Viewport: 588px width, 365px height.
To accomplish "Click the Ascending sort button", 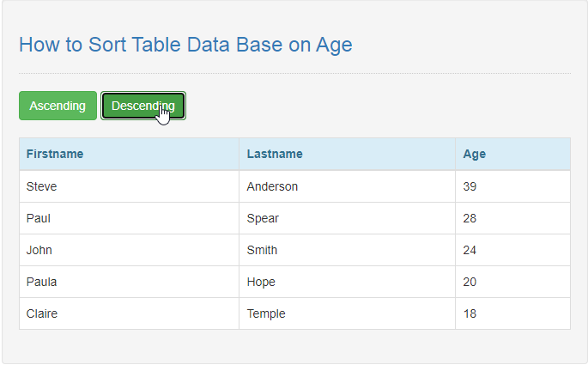I will (58, 106).
